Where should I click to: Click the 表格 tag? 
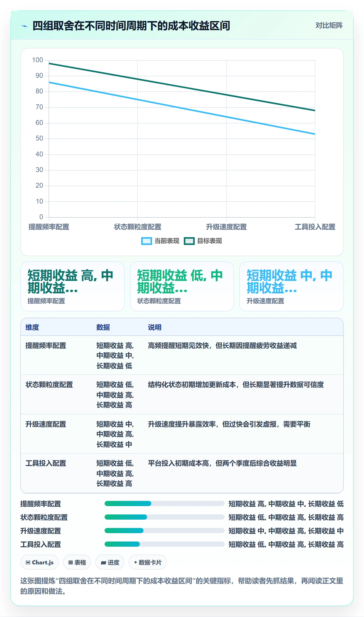point(77,562)
